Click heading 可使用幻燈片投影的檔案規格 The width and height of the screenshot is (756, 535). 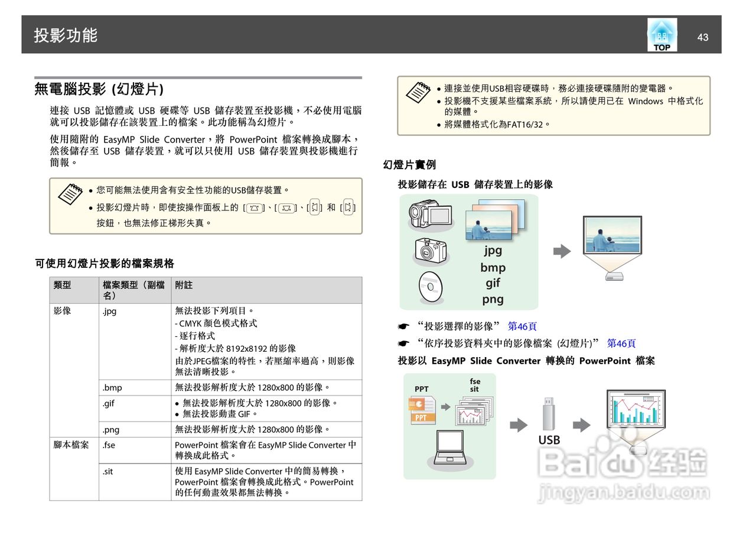(105, 263)
